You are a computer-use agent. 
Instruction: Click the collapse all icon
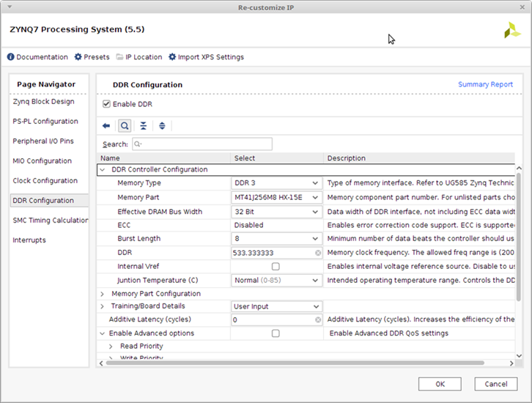coord(144,126)
